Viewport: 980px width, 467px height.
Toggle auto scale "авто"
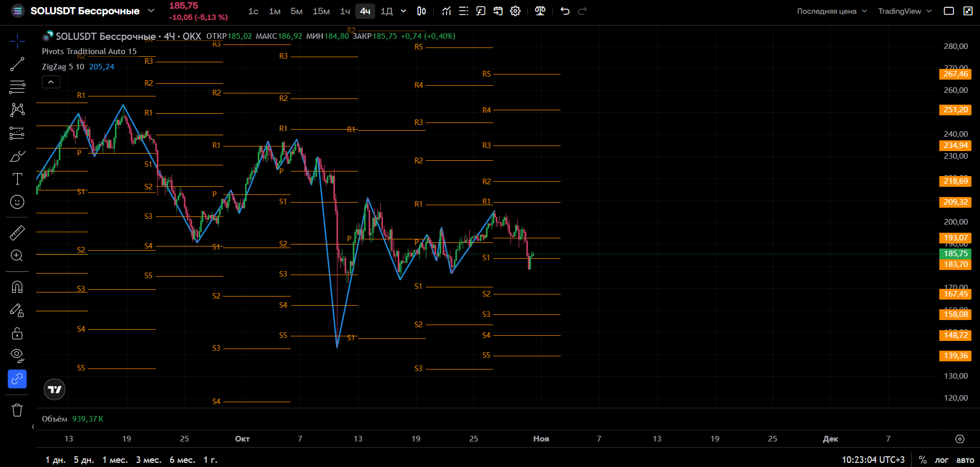click(965, 460)
